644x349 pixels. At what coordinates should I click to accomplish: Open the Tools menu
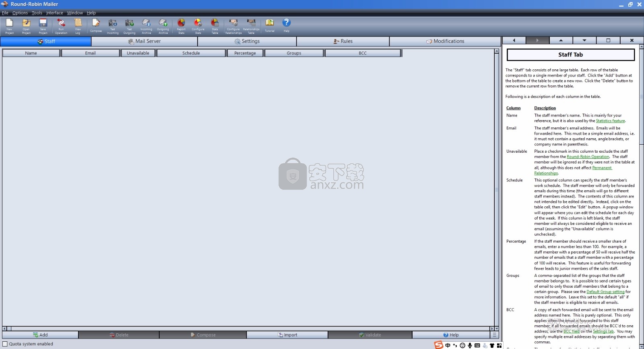pyautogui.click(x=37, y=13)
